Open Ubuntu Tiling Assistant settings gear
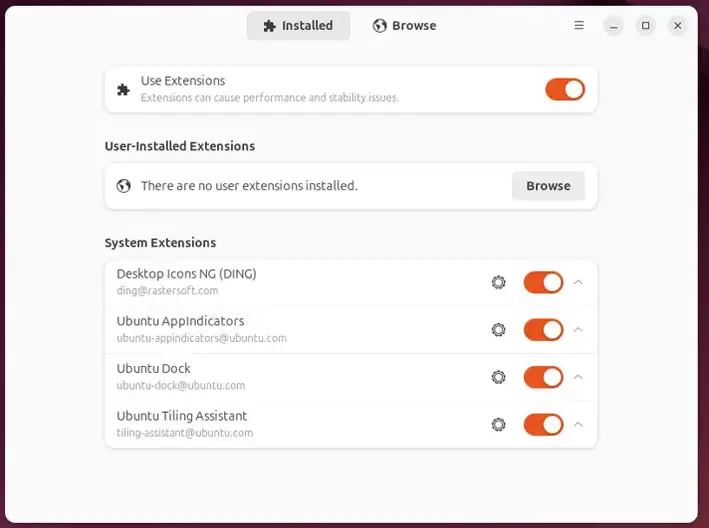 coord(498,425)
